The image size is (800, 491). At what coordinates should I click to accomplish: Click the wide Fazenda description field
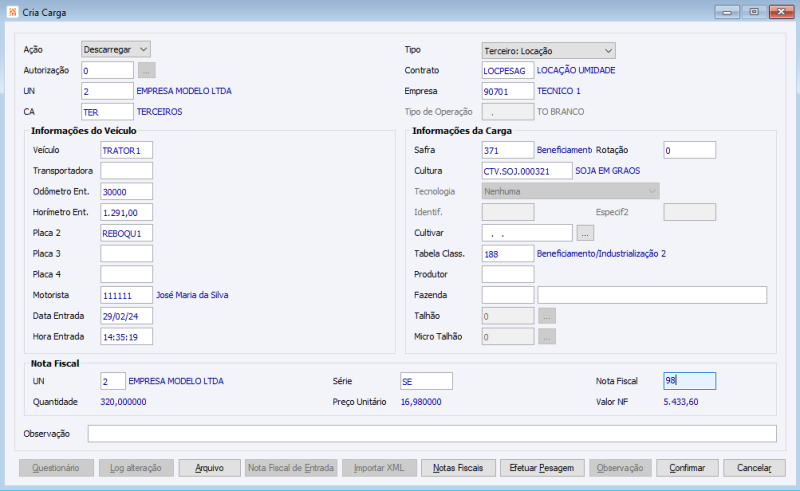652,295
